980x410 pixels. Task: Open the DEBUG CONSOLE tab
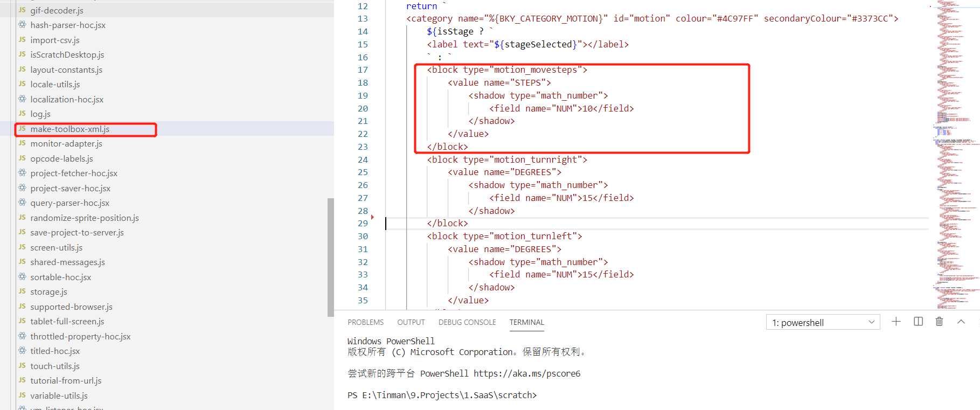467,322
